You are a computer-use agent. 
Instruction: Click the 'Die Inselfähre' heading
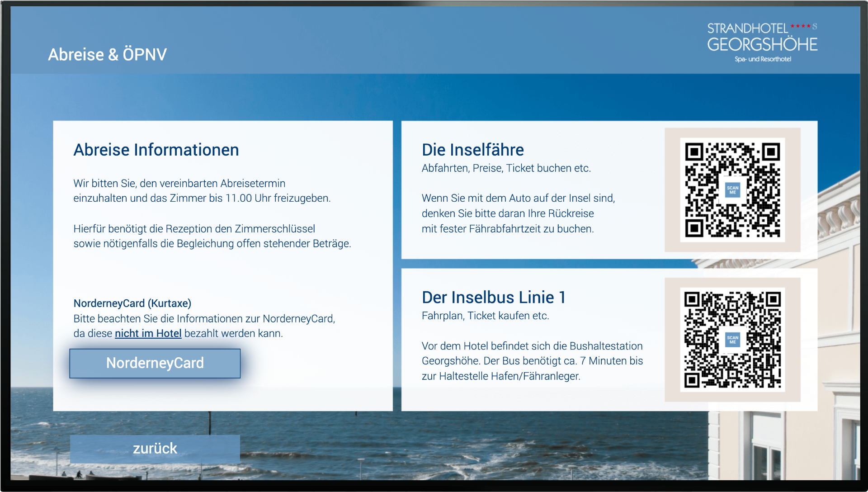click(473, 150)
